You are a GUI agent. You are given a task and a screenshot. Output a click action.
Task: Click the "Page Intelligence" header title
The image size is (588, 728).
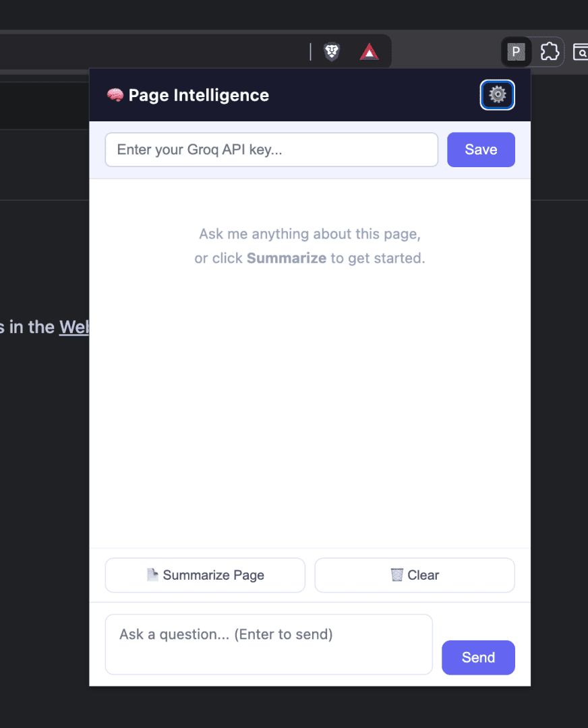click(199, 95)
